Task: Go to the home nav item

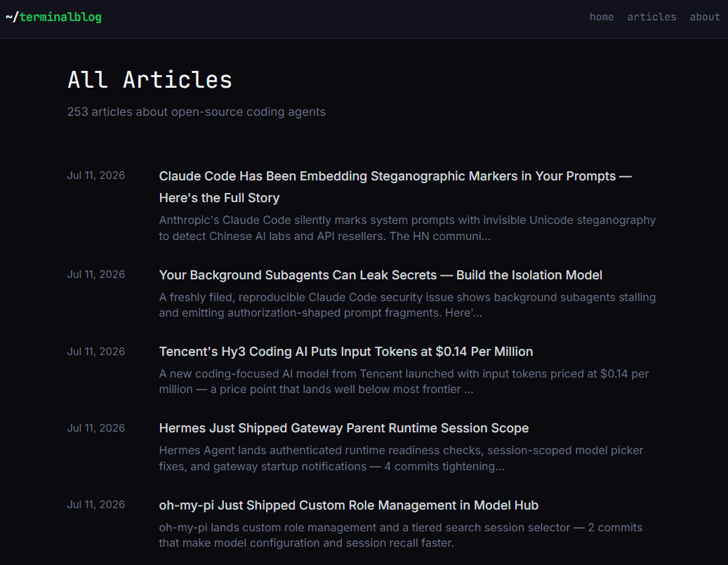Action: pos(601,17)
